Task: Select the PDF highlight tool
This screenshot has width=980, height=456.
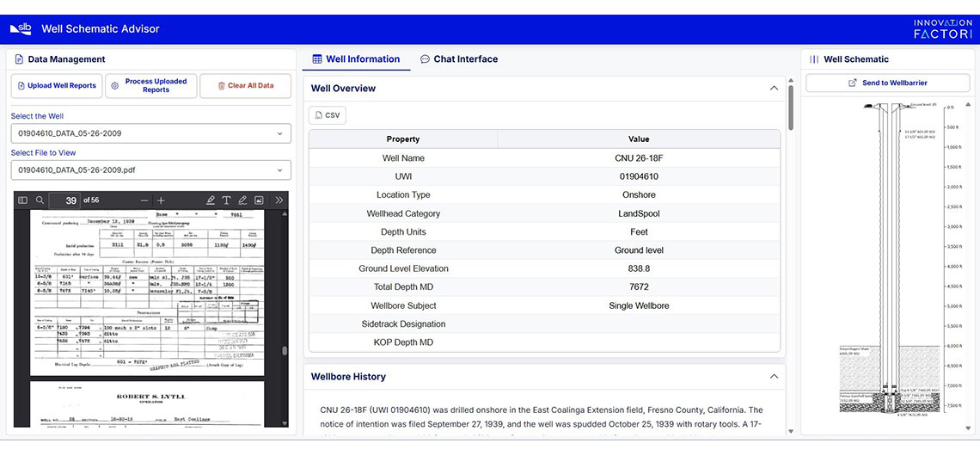Action: tap(210, 200)
